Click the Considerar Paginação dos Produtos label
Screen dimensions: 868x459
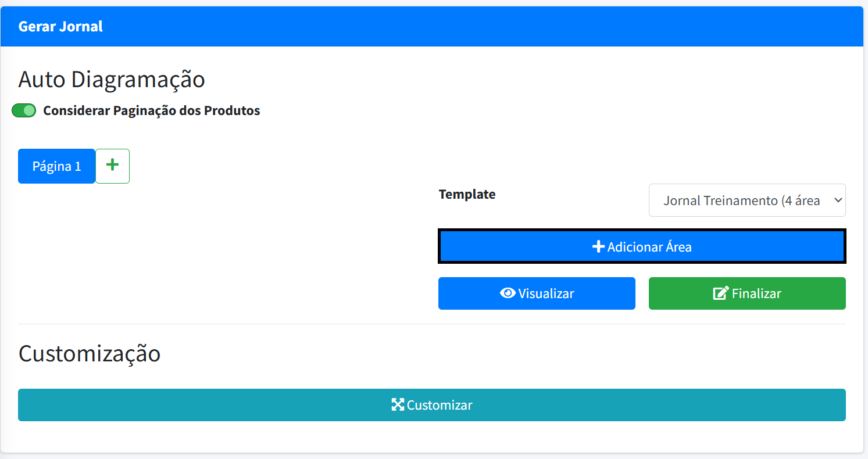[x=151, y=111]
